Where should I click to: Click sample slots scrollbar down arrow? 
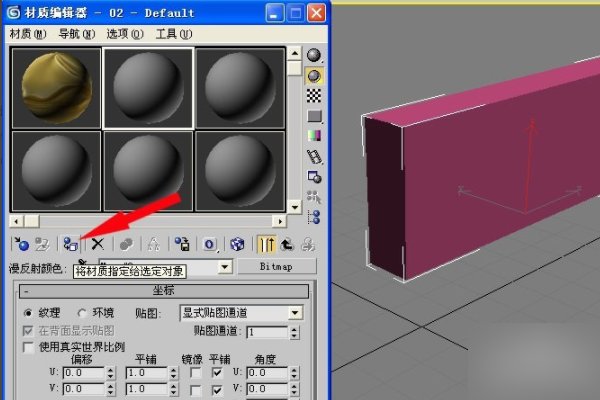point(295,207)
